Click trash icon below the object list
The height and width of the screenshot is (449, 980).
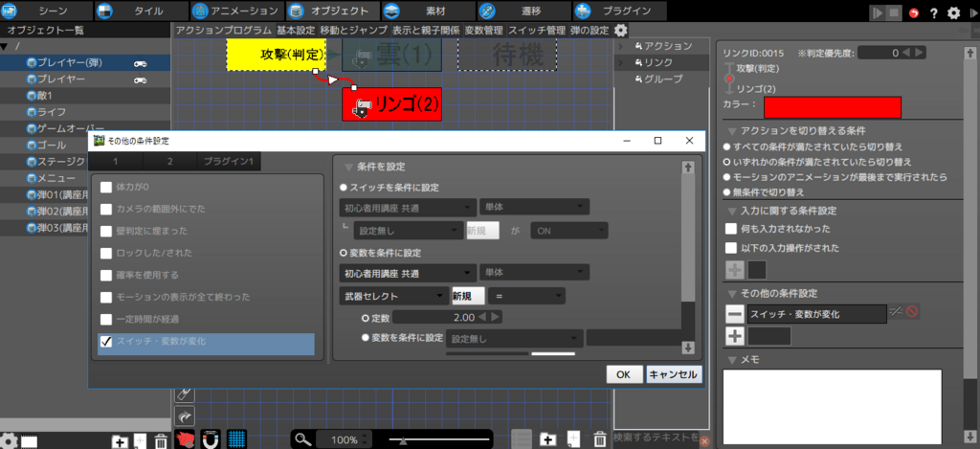click(161, 441)
